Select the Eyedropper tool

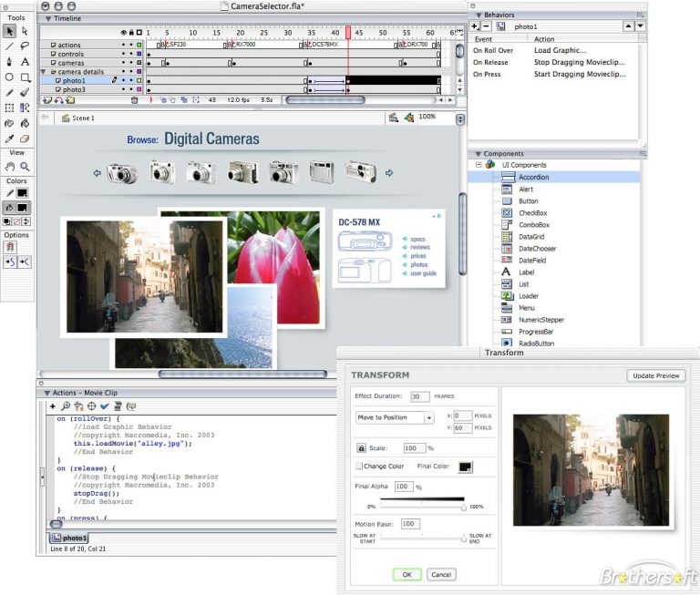click(9, 138)
